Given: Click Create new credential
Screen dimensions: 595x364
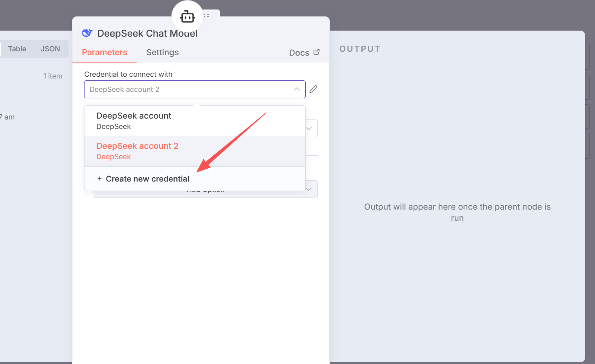Looking at the screenshot, I should 195,179.
